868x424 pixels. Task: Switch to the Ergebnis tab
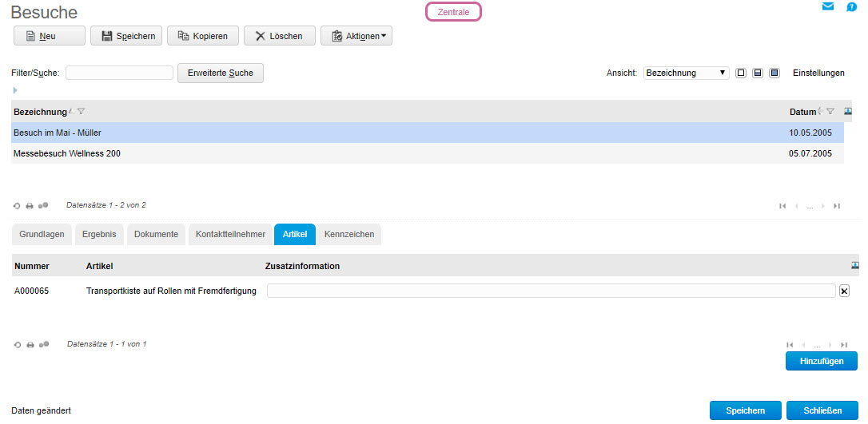(99, 235)
